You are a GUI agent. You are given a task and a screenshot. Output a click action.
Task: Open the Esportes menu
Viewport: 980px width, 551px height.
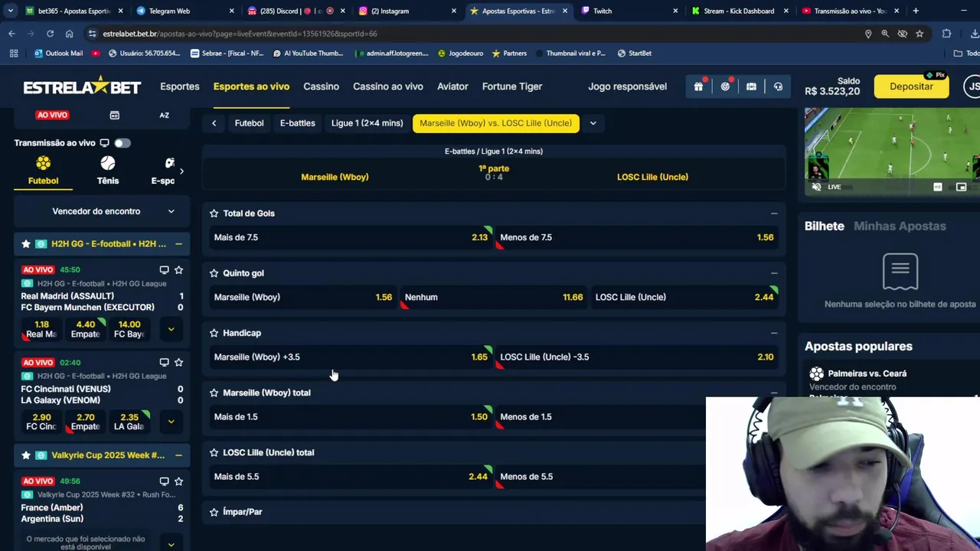pyautogui.click(x=180, y=86)
